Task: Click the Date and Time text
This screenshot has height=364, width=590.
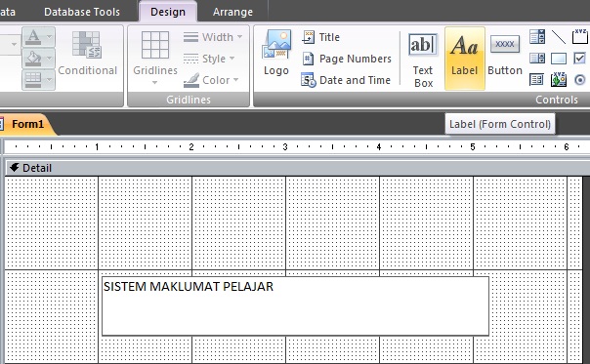Action: [x=355, y=80]
